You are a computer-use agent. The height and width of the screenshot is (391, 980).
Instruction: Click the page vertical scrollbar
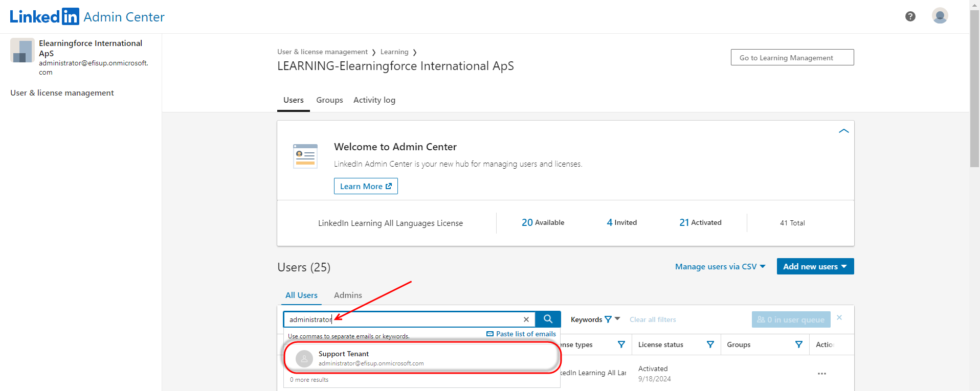point(974,89)
